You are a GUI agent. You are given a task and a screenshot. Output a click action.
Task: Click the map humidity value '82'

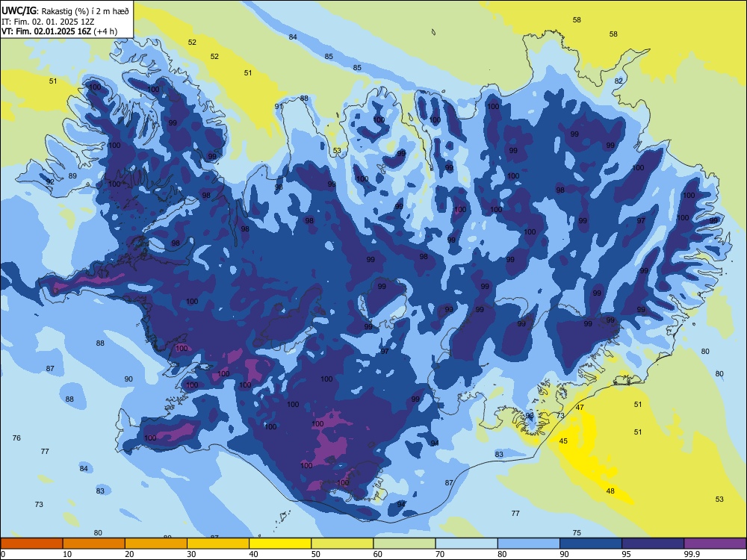[x=619, y=81]
